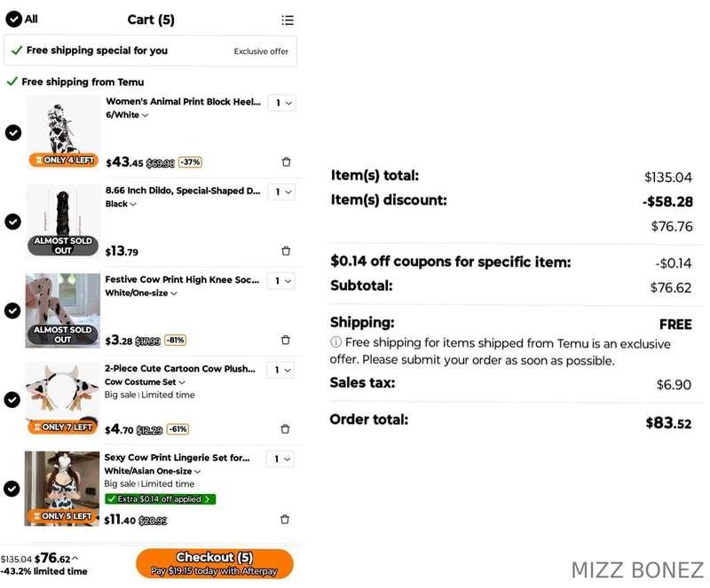The height and width of the screenshot is (588, 710).
Task: Change the 6/White size and color option
Action: pos(127,115)
